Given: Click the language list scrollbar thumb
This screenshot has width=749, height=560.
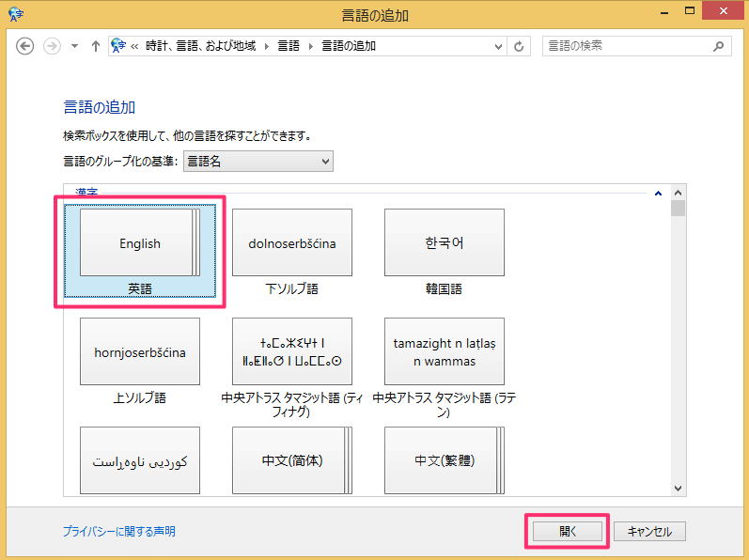Looking at the screenshot, I should point(678,209).
